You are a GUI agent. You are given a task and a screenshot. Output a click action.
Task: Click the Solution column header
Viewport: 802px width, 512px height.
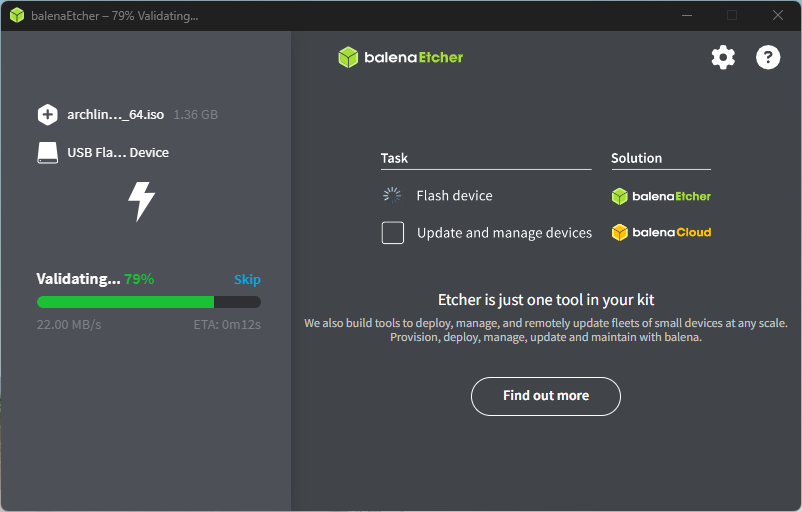(636, 158)
